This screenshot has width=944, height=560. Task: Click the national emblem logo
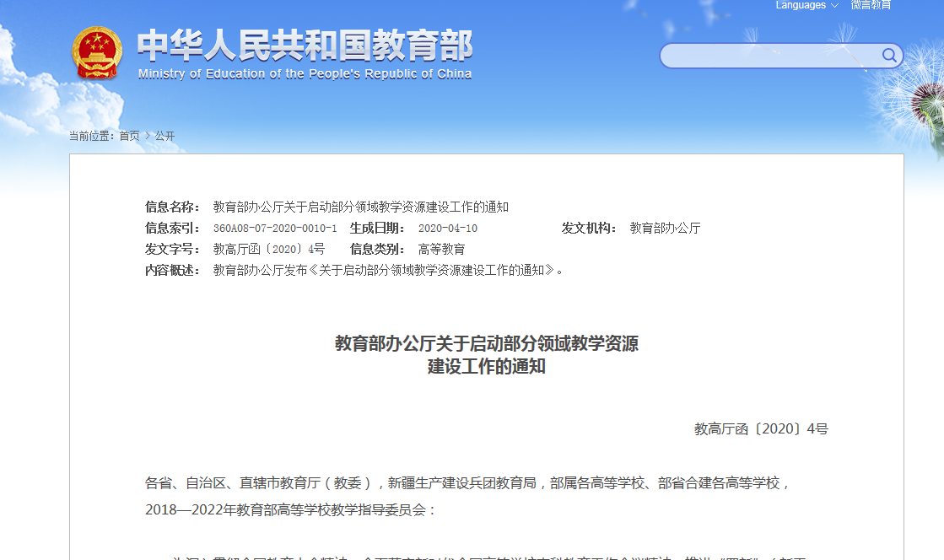coord(97,53)
